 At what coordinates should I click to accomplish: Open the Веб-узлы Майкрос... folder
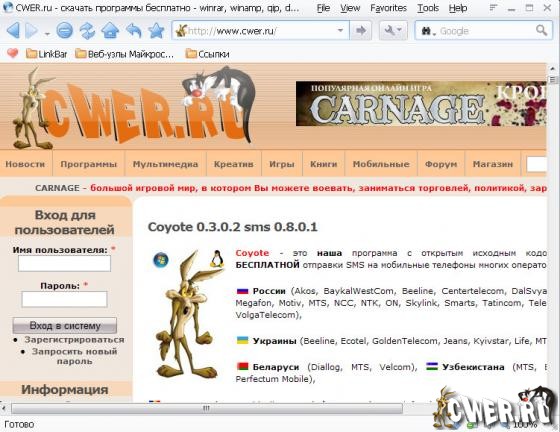tap(124, 54)
